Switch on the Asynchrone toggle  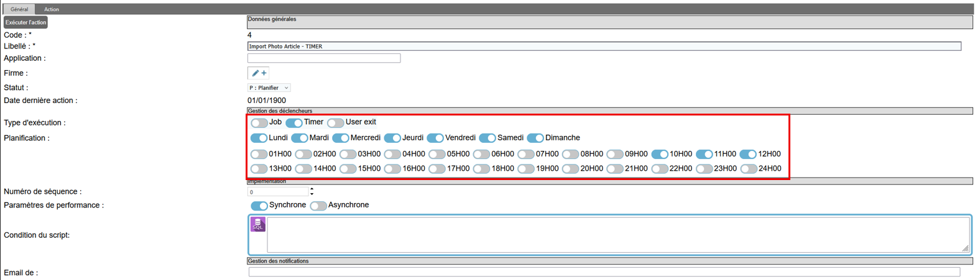tap(318, 205)
